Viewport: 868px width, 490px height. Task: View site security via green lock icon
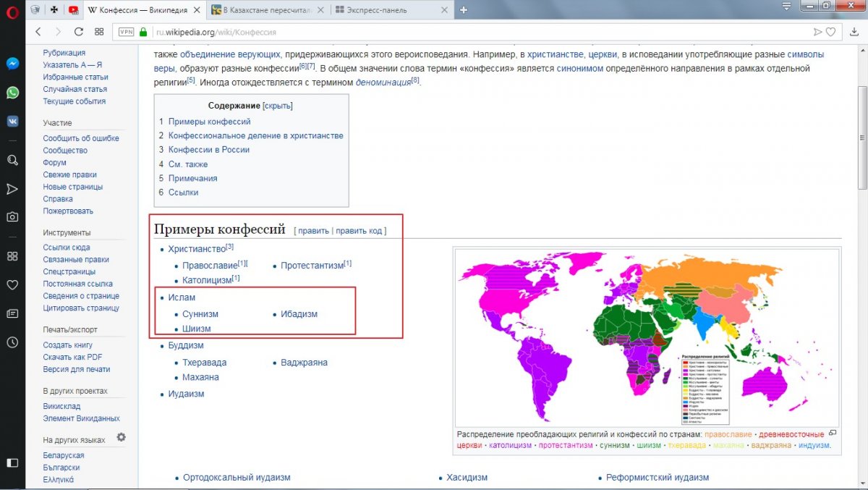(143, 32)
